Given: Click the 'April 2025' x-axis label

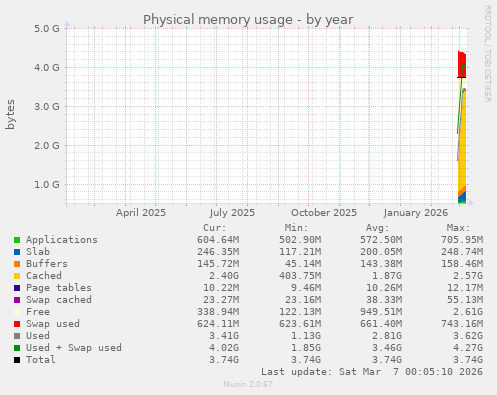Looking at the screenshot, I should pyautogui.click(x=141, y=213).
